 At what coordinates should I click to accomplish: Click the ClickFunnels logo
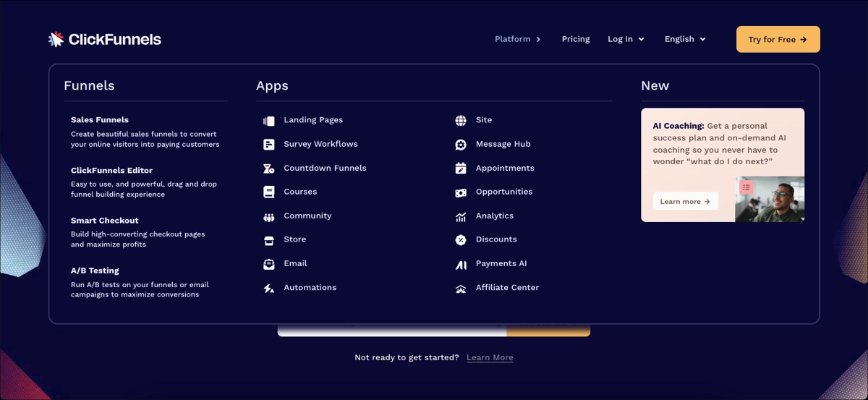coord(105,39)
